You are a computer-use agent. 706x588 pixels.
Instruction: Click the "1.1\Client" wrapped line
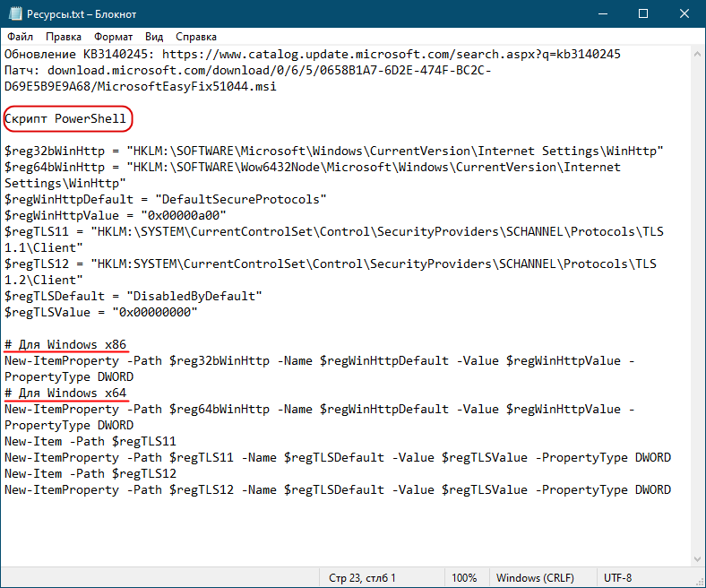(x=44, y=247)
